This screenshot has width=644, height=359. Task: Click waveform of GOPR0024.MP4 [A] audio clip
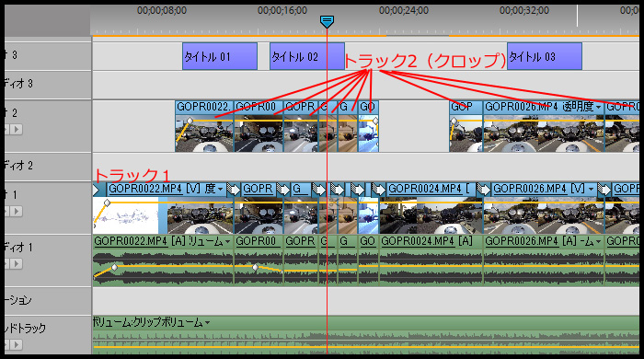431,267
